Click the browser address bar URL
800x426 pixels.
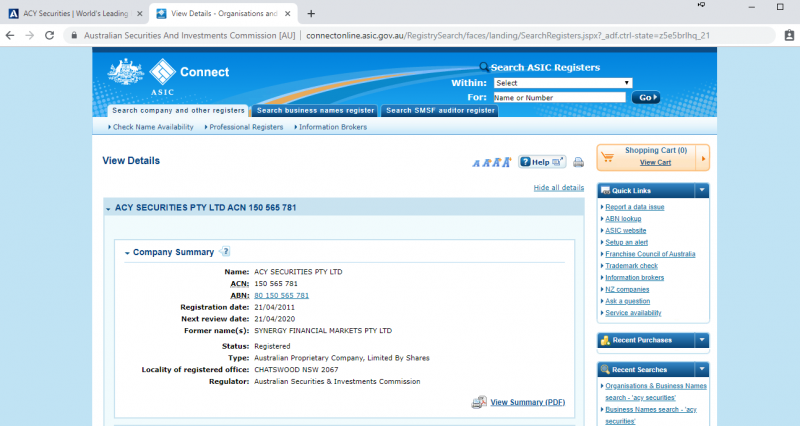coord(508,35)
